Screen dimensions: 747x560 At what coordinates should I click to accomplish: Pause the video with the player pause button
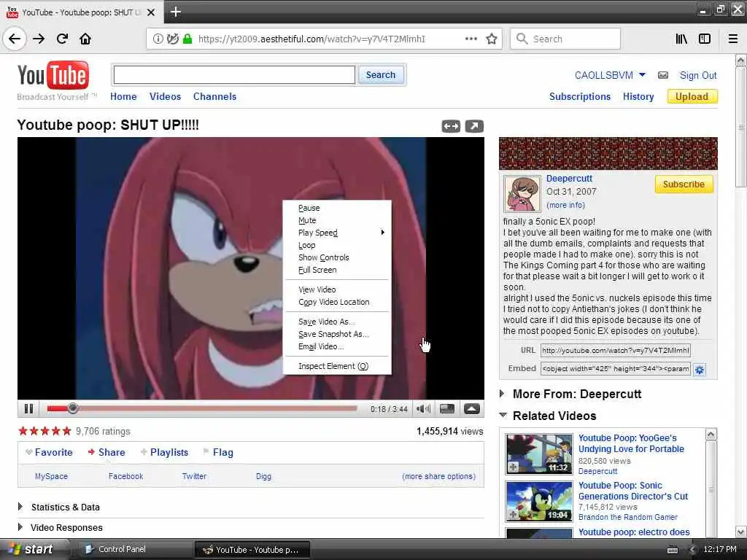pos(28,408)
